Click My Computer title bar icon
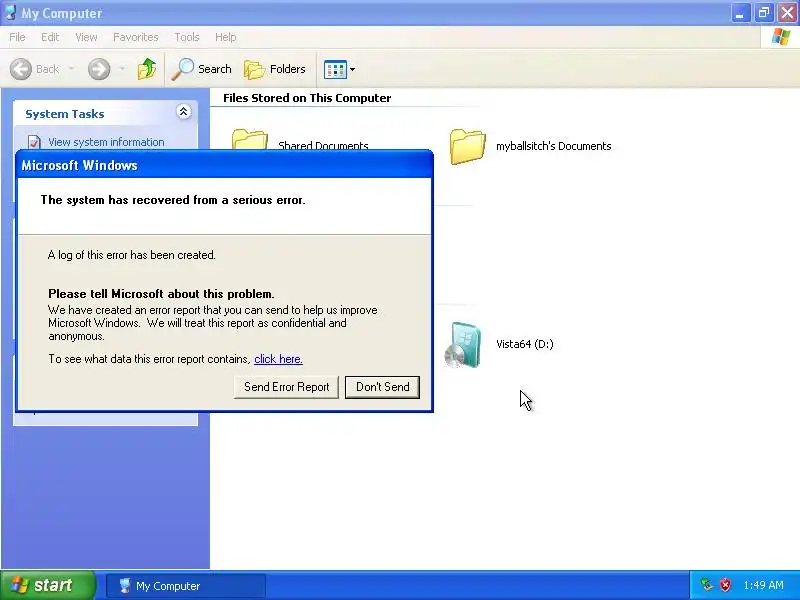Screen dimensions: 800x600 coord(10,12)
